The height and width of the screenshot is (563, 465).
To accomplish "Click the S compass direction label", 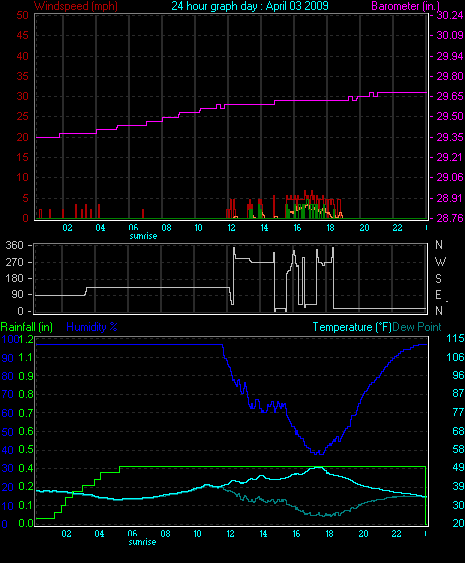I will point(438,279).
